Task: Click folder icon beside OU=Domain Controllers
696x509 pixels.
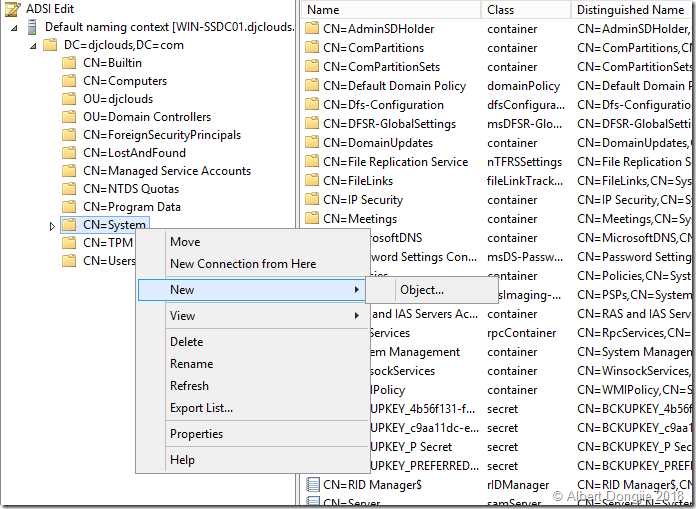Action: coord(69,117)
